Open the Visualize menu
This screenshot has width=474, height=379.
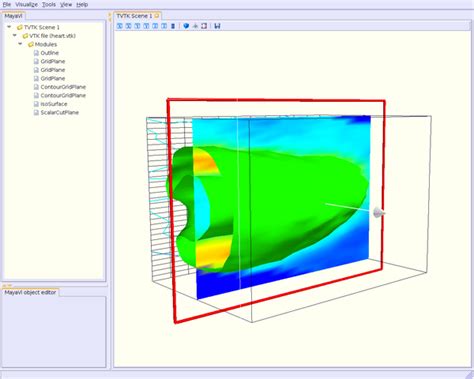[26, 4]
